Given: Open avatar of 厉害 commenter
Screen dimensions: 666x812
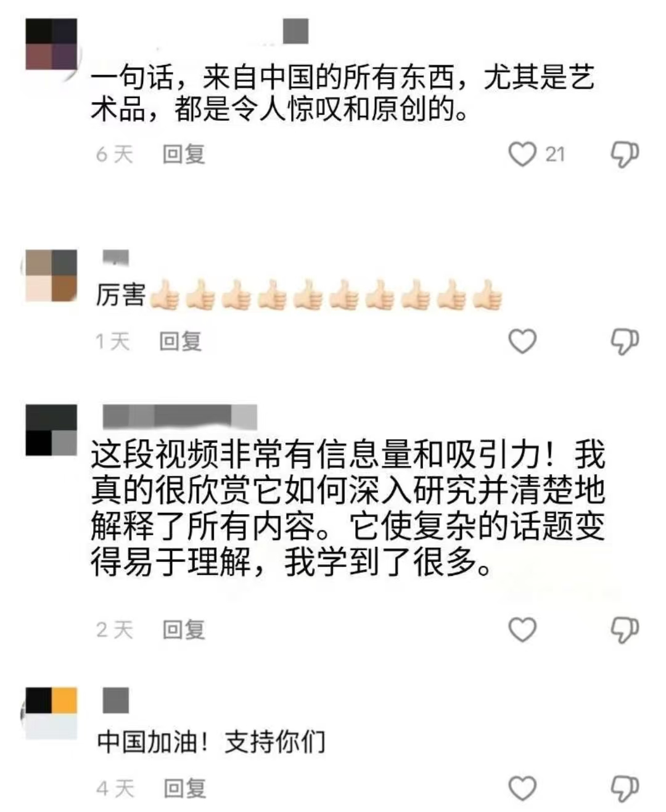Looking at the screenshot, I should coord(51,275).
